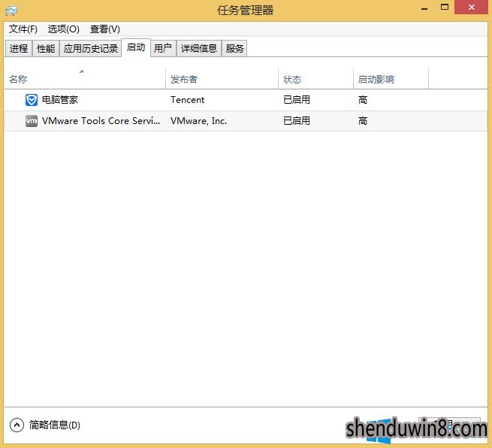Click the Task Manager title bar icon
Screen dimensions: 492x448
pos(11,11)
